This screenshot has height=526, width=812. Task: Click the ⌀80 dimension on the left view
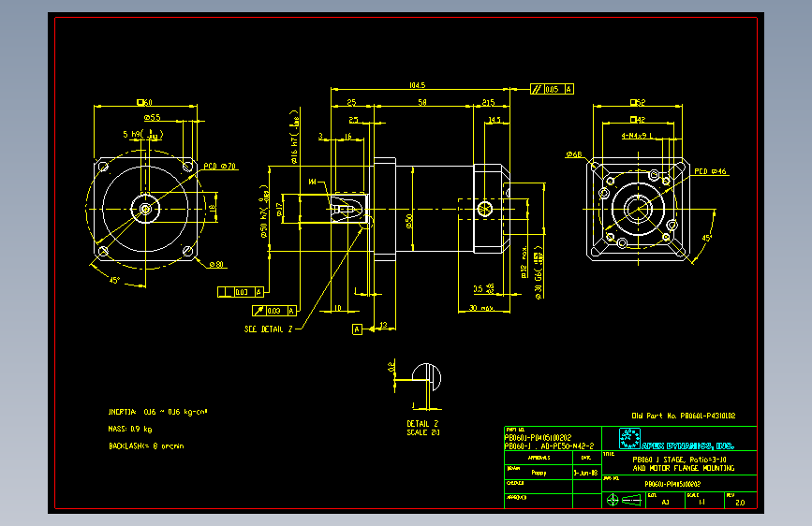[x=216, y=265]
